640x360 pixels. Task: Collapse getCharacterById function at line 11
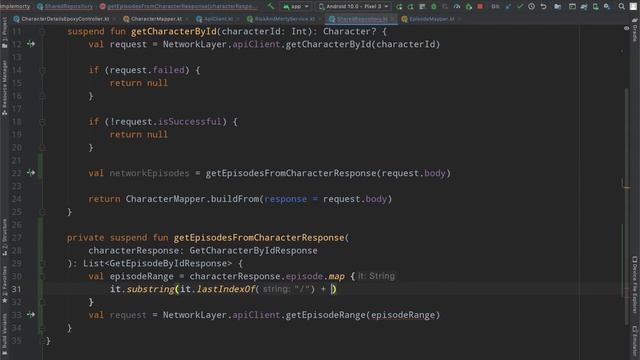click(x=42, y=31)
